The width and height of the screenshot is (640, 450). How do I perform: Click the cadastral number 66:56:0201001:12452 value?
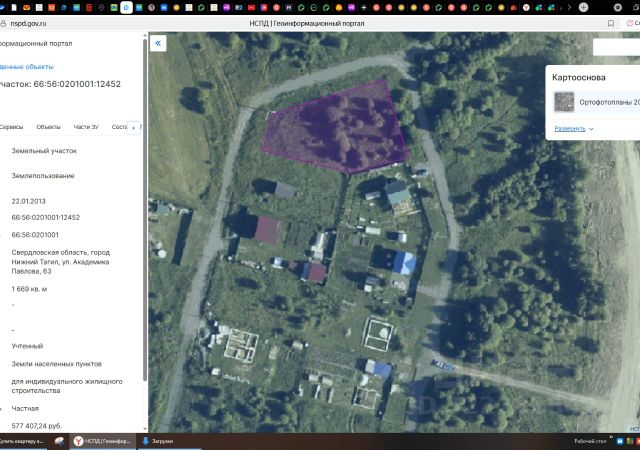tap(46, 218)
